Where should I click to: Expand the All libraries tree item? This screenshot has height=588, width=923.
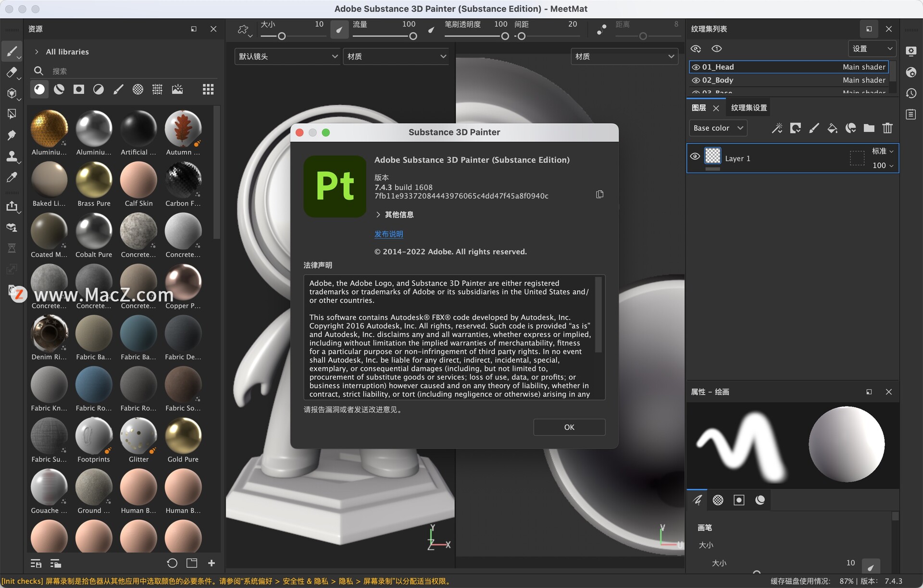pos(37,51)
